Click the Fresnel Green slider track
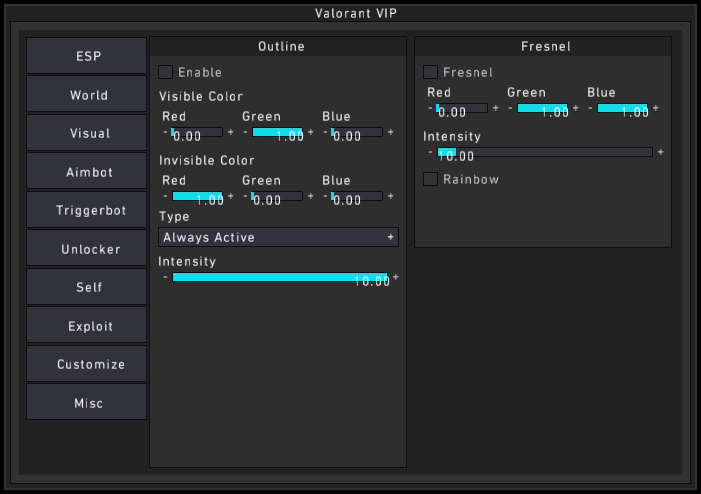 542,108
